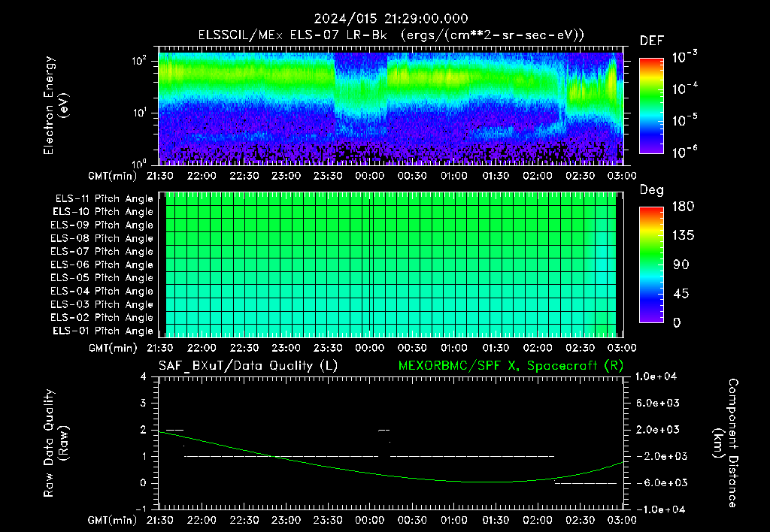Click the Component Distance (km) axis label
This screenshot has width=770, height=532.
(726, 443)
